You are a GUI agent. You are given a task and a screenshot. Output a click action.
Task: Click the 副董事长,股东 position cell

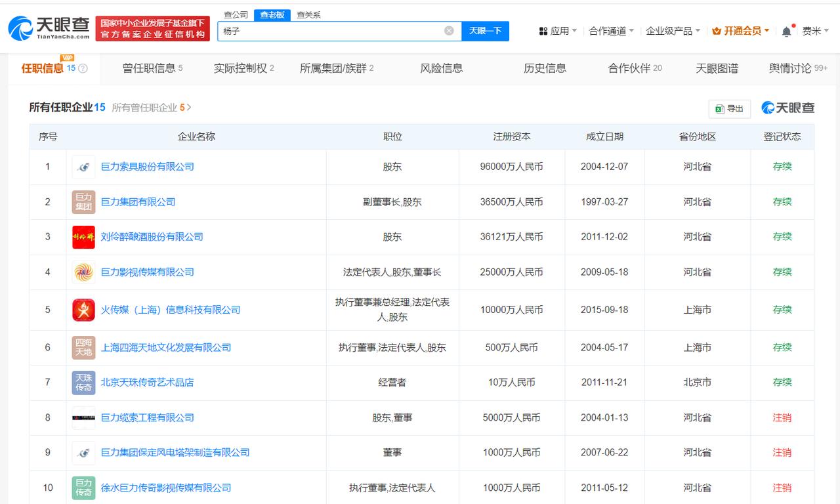coord(392,202)
